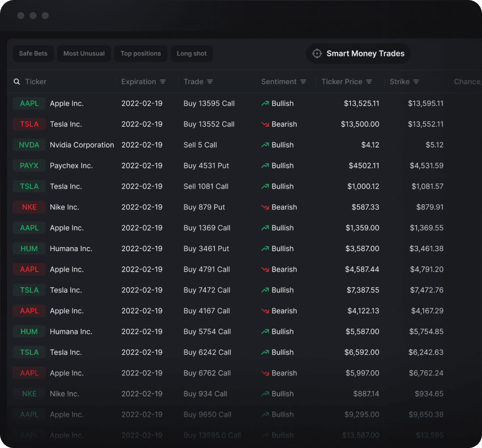Click the Expiration column filter icon

pyautogui.click(x=163, y=82)
